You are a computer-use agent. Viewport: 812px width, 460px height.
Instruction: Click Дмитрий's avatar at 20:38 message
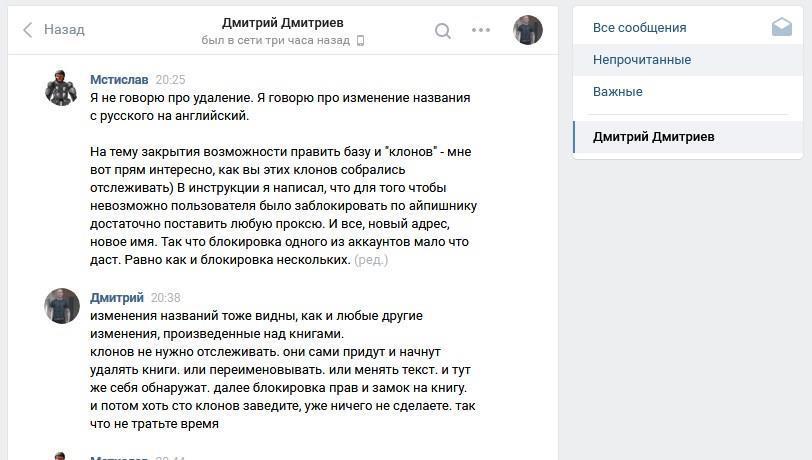pos(62,306)
